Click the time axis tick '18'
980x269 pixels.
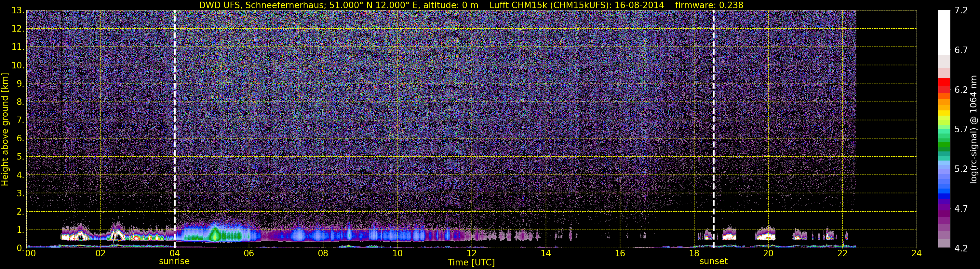[x=694, y=253]
